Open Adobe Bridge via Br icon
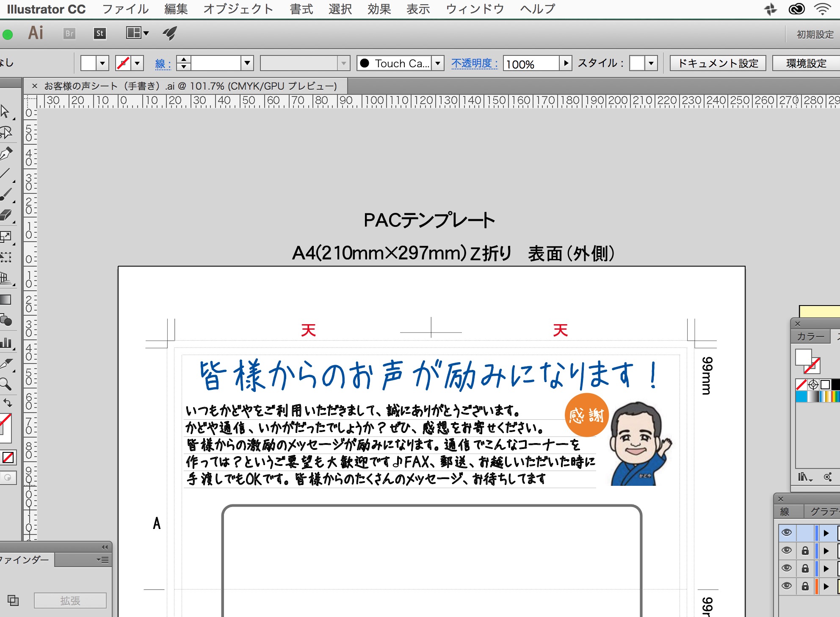The height and width of the screenshot is (617, 840). (69, 33)
